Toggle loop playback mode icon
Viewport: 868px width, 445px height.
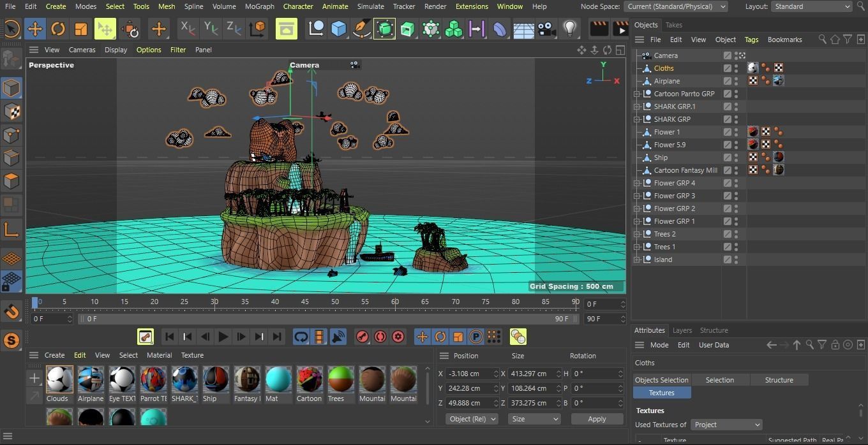pos(301,337)
